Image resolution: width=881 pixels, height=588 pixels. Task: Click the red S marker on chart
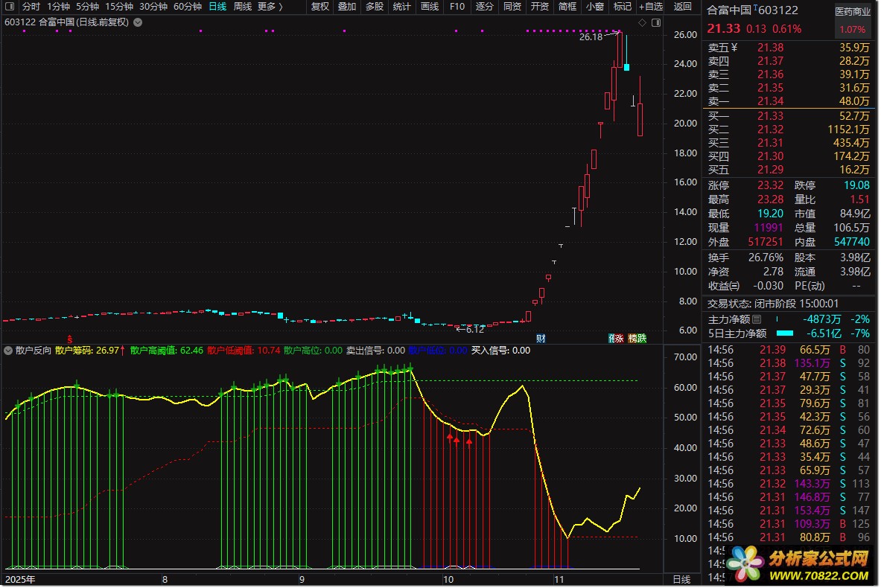[x=70, y=339]
